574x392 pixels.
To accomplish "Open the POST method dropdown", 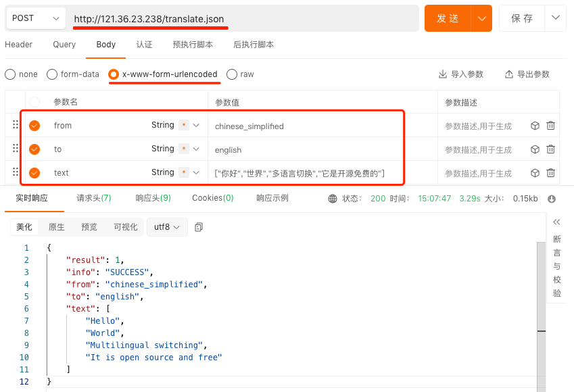I will 37,18.
